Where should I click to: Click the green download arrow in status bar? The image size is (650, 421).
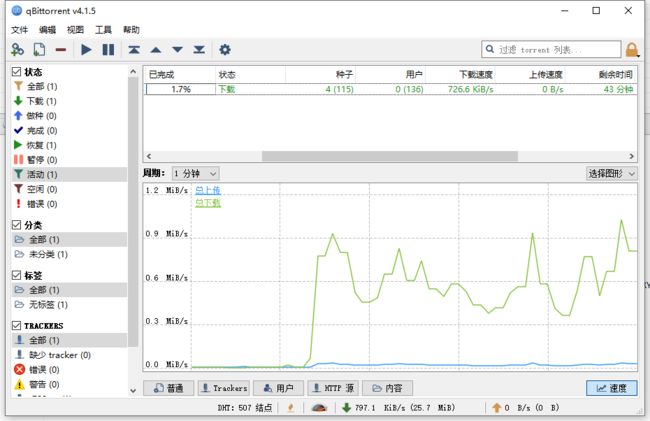347,408
